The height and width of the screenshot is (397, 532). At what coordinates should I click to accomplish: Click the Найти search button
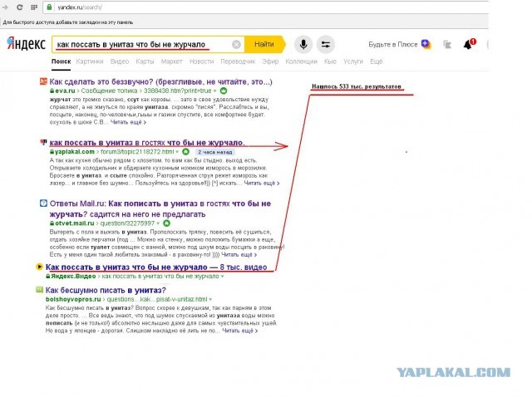coord(264,44)
